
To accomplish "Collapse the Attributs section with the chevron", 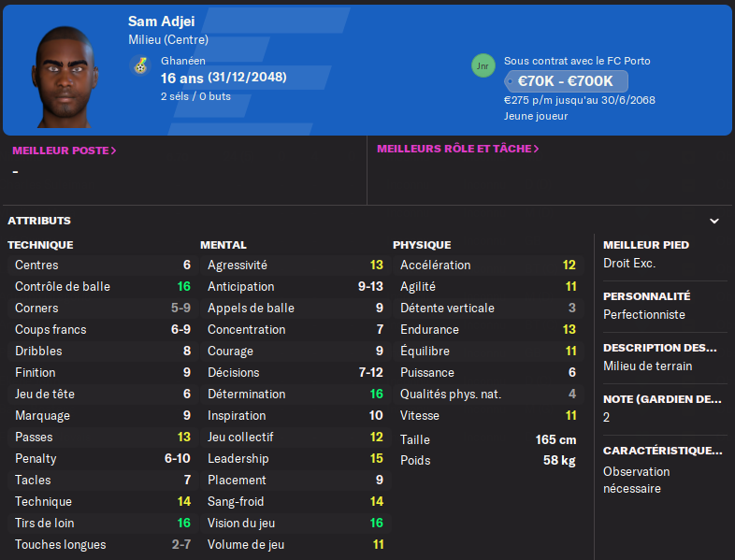I will [x=713, y=221].
